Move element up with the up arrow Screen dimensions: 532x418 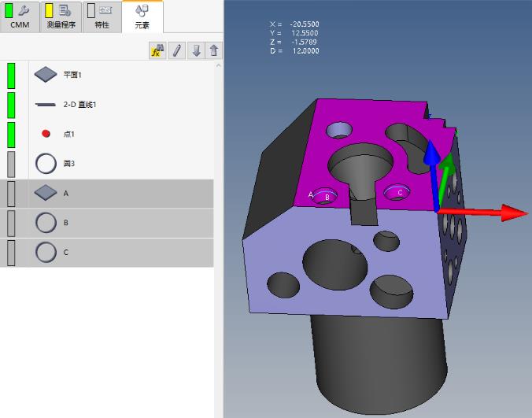pyautogui.click(x=214, y=51)
